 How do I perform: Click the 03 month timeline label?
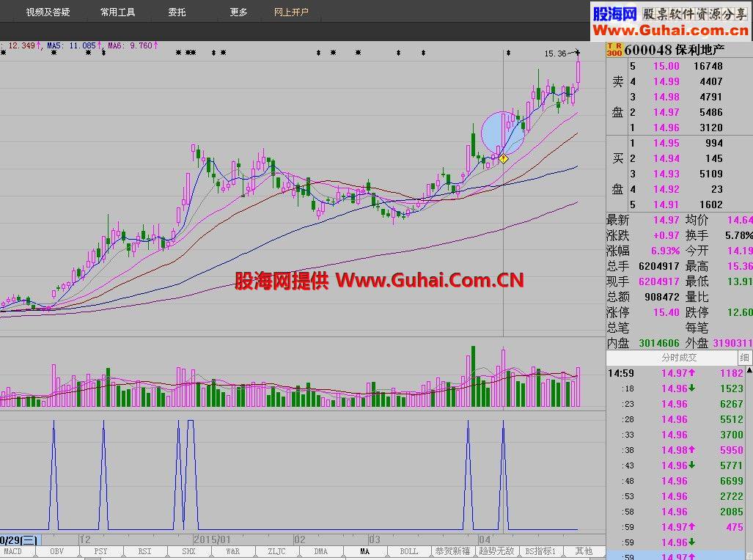(375, 539)
